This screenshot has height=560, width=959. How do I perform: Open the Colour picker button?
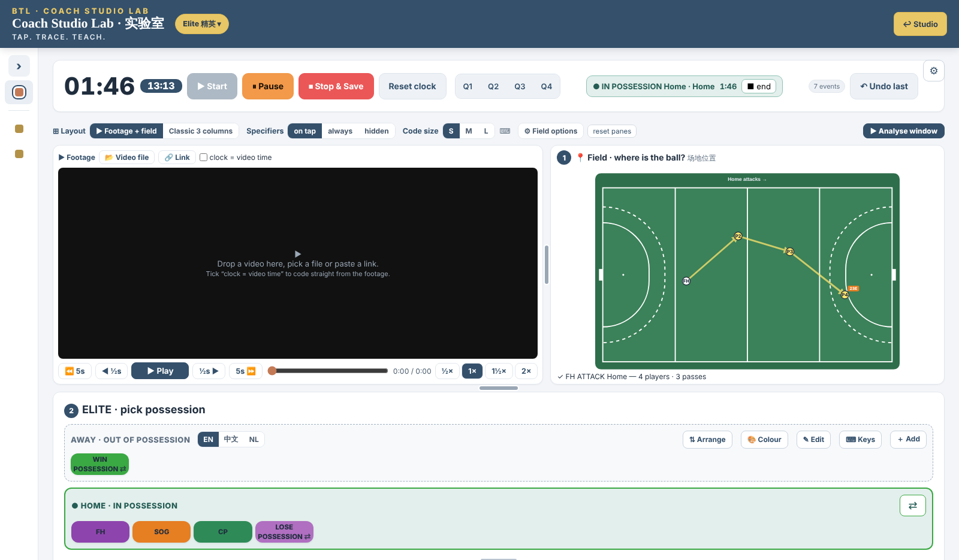(x=764, y=439)
